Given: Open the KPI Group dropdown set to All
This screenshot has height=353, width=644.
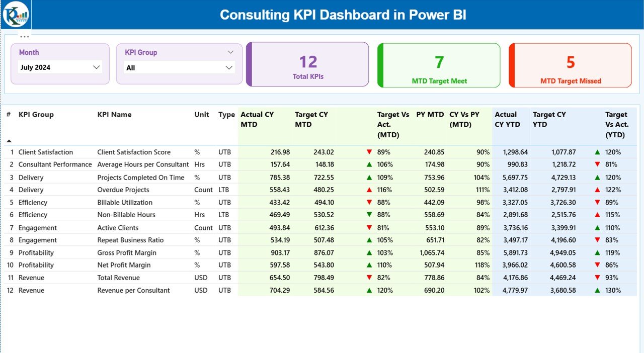Looking at the screenshot, I should click(x=179, y=67).
